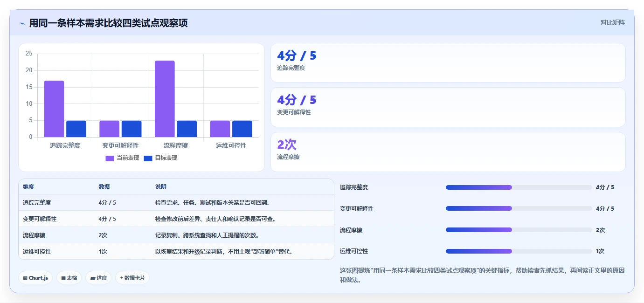
Task: Click the 1次 value beside 运维可控性 progress
Action: (x=600, y=251)
